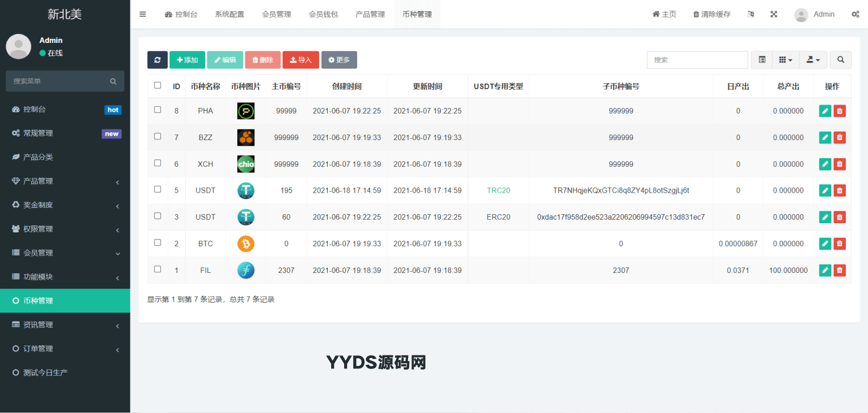Check the checkbox for the FIL row
The width and height of the screenshot is (868, 413).
click(x=158, y=269)
